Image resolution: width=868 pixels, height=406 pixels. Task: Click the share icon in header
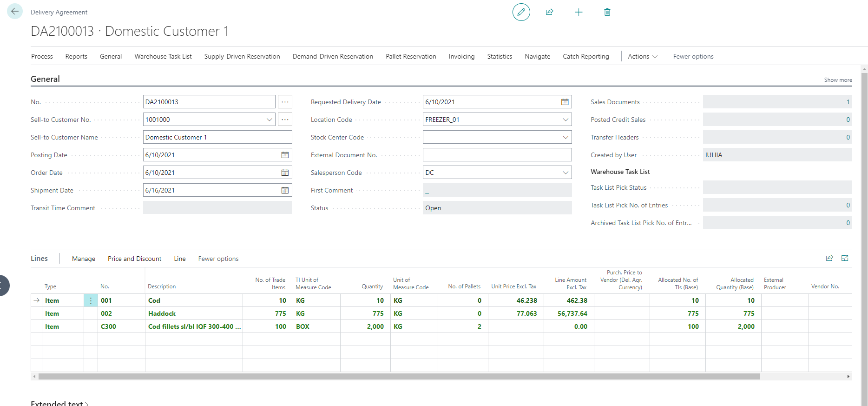point(550,12)
